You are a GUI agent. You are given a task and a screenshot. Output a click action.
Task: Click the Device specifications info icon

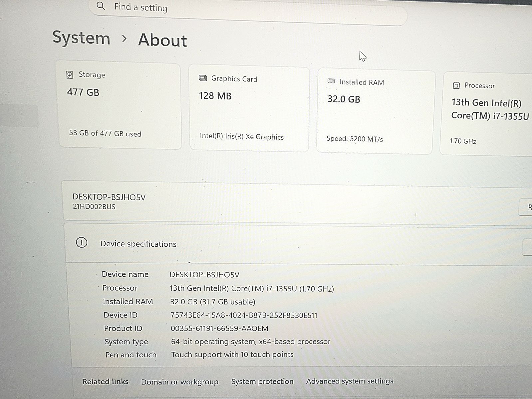82,243
